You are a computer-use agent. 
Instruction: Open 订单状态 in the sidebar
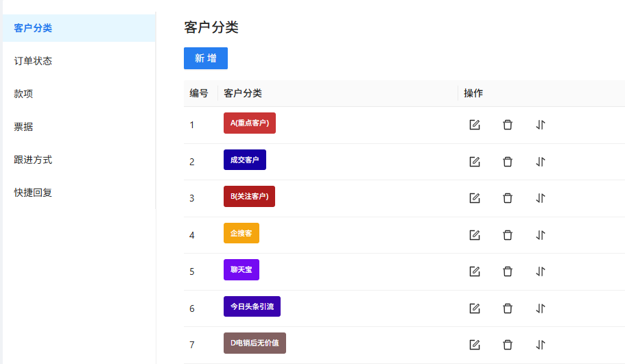33,61
